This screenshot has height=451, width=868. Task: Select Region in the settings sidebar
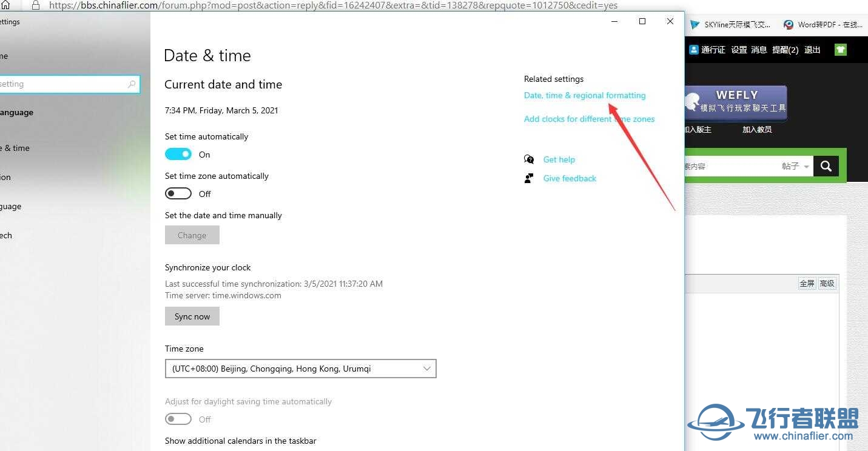tap(6, 177)
